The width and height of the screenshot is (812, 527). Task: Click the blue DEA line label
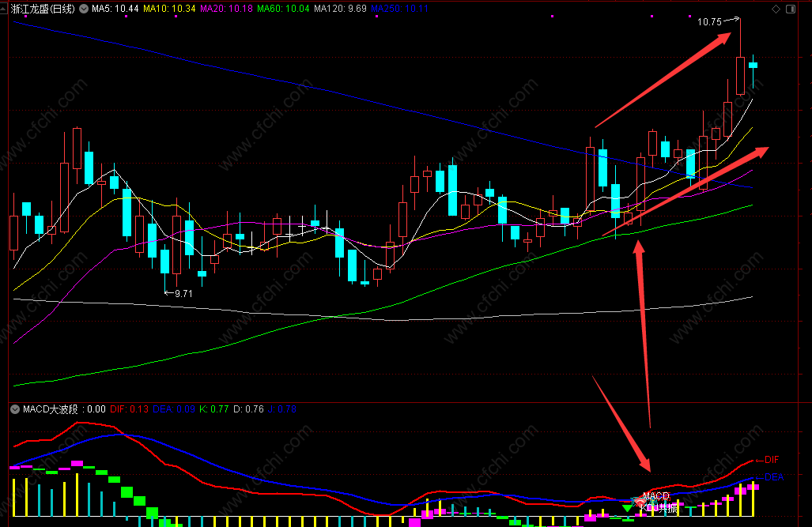pos(774,476)
